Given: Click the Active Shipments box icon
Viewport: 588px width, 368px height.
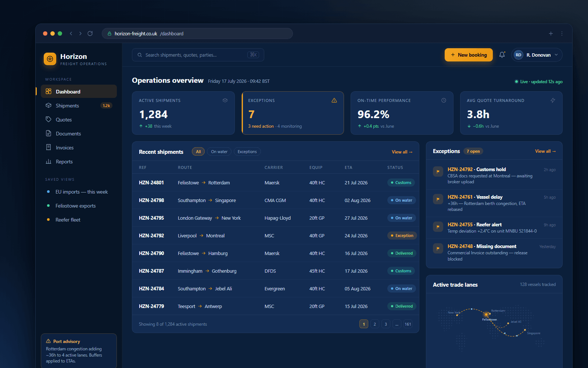Looking at the screenshot, I should coord(225,100).
